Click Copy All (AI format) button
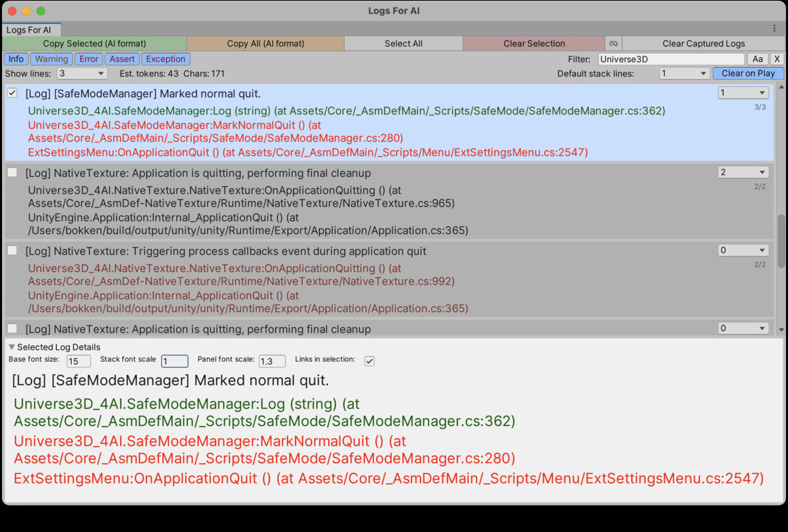Viewport: 788px width, 532px height. tap(266, 44)
